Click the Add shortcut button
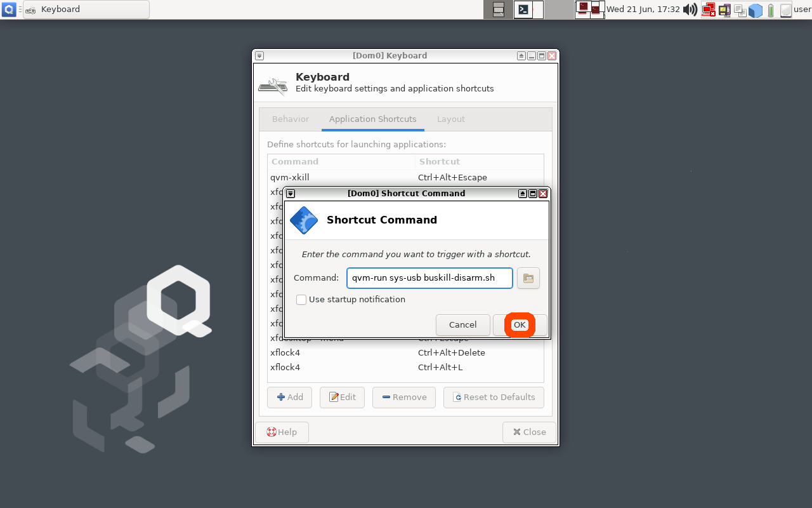Screen dimensions: 812x508 coord(290,398)
